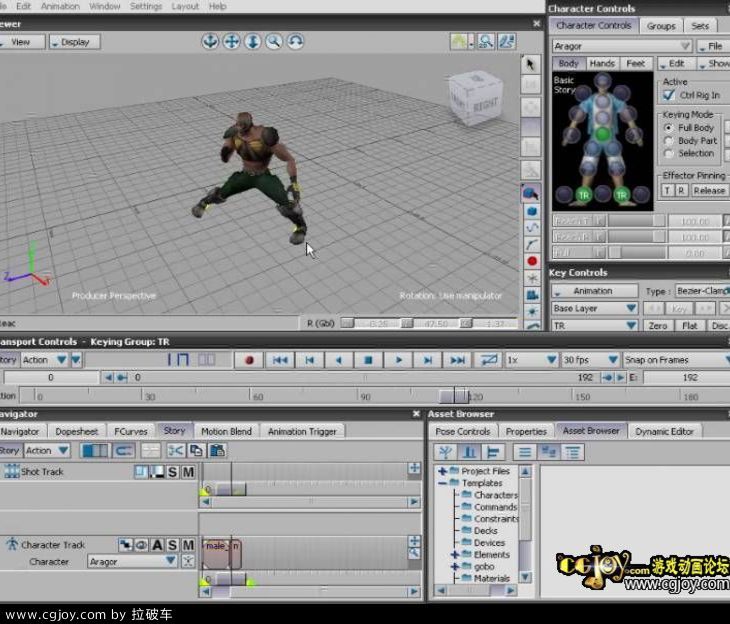Toggle the Ctrl Rig In checkbox
This screenshot has height=624, width=730.
(669, 95)
